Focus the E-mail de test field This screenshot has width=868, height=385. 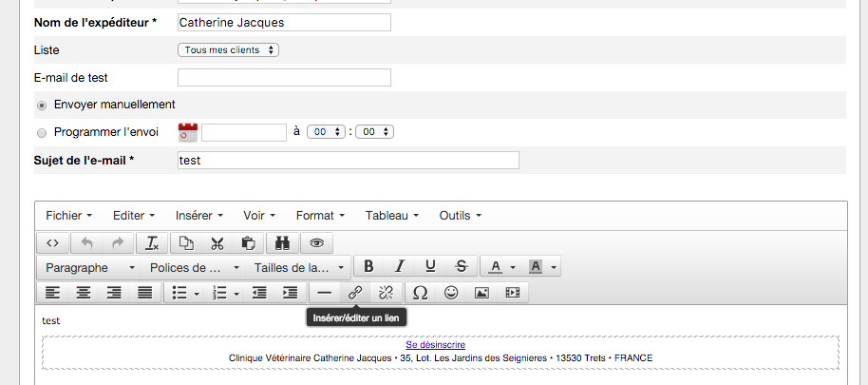tap(284, 78)
